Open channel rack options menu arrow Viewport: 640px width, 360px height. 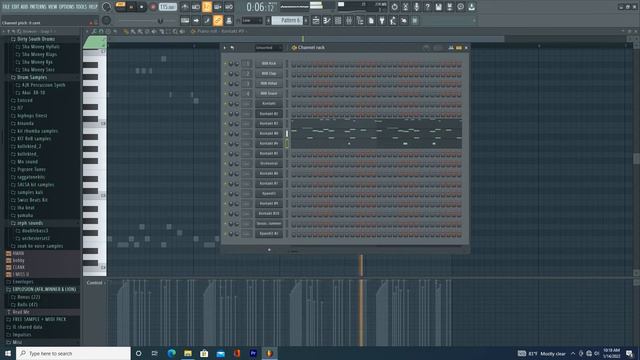(x=224, y=48)
